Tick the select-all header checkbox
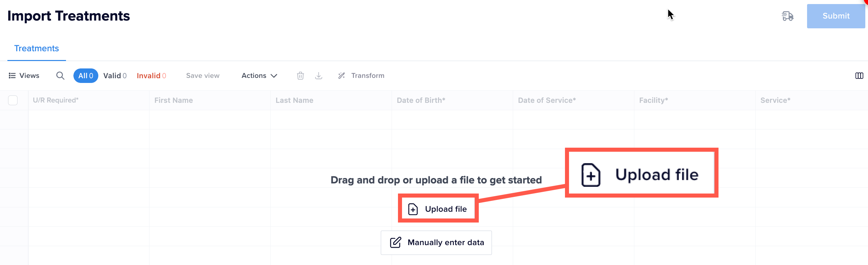868x265 pixels. pos(13,100)
